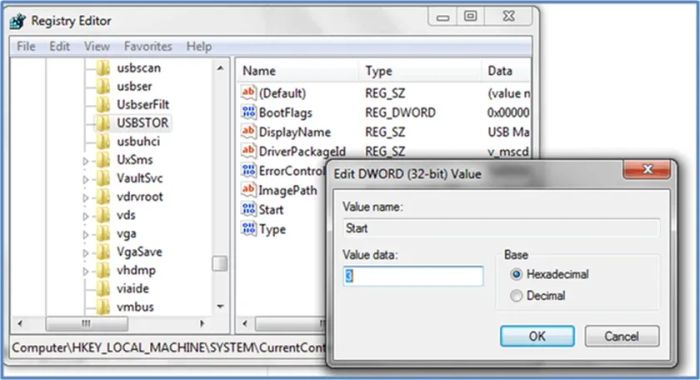Click the ErrorControl DWORD value icon

pos(248,170)
